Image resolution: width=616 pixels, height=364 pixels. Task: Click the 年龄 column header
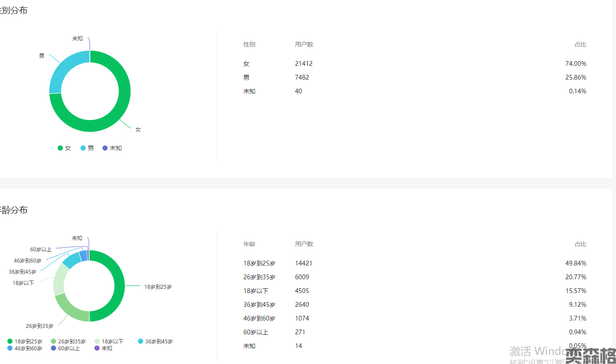pyautogui.click(x=249, y=244)
